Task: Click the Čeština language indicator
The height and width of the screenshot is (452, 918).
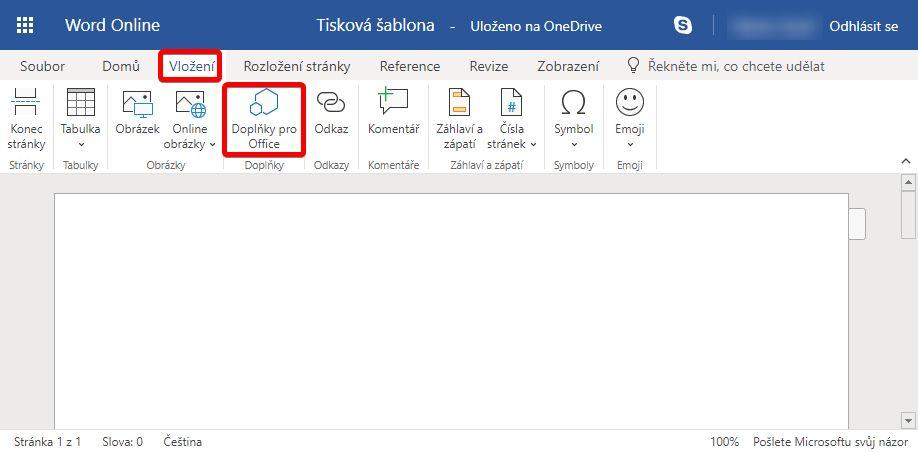Action: [x=183, y=441]
